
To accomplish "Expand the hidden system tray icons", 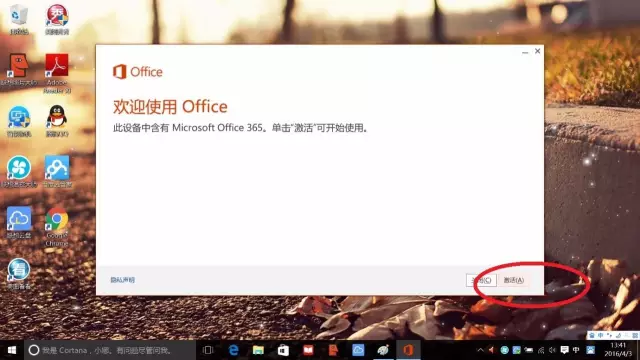I will coord(480,350).
